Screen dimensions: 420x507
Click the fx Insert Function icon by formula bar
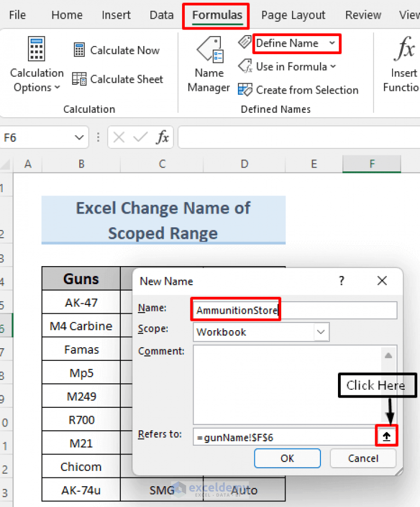(x=162, y=137)
